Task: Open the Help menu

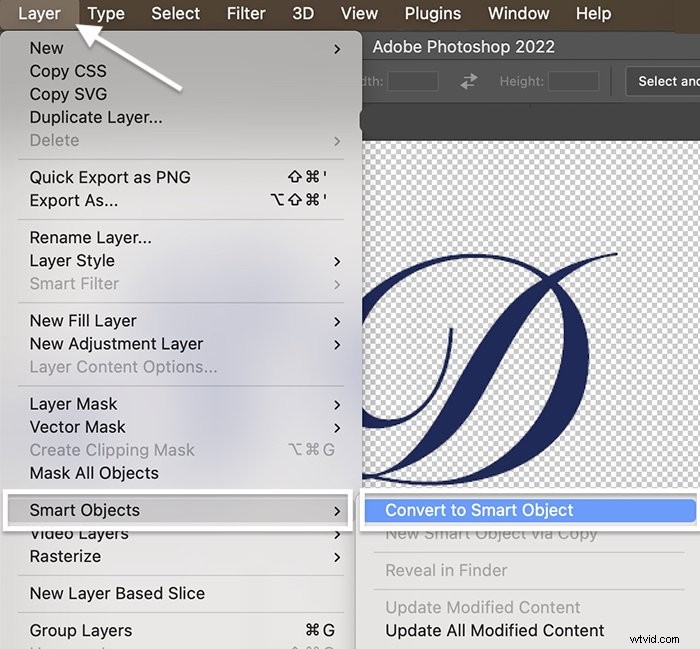Action: 593,13
